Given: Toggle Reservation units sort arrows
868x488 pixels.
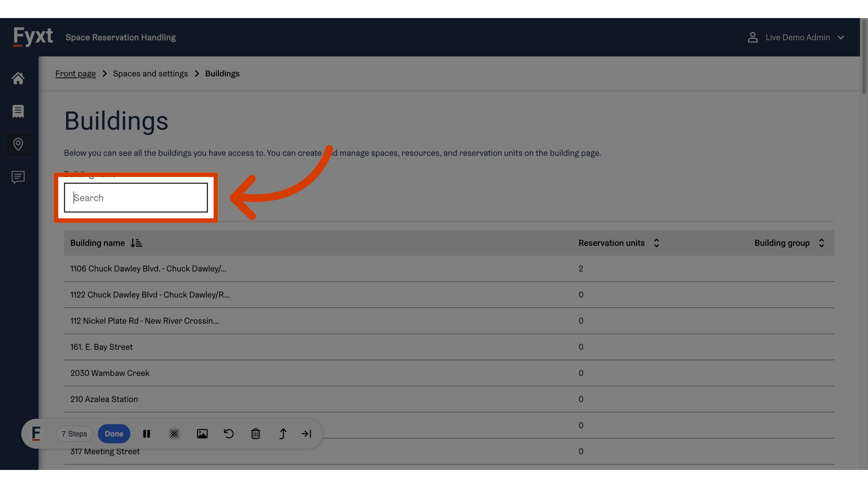Looking at the screenshot, I should click(x=656, y=243).
